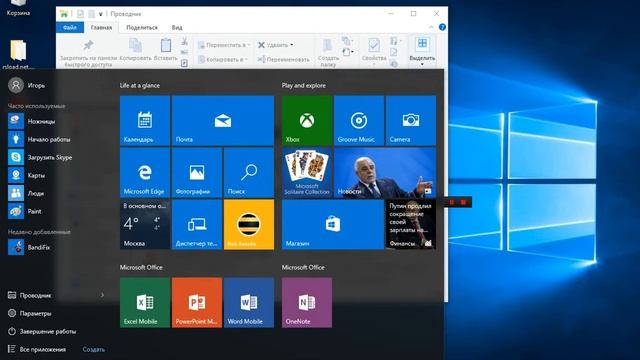Click Pin to Quick access in ribbon

pyautogui.click(x=88, y=52)
